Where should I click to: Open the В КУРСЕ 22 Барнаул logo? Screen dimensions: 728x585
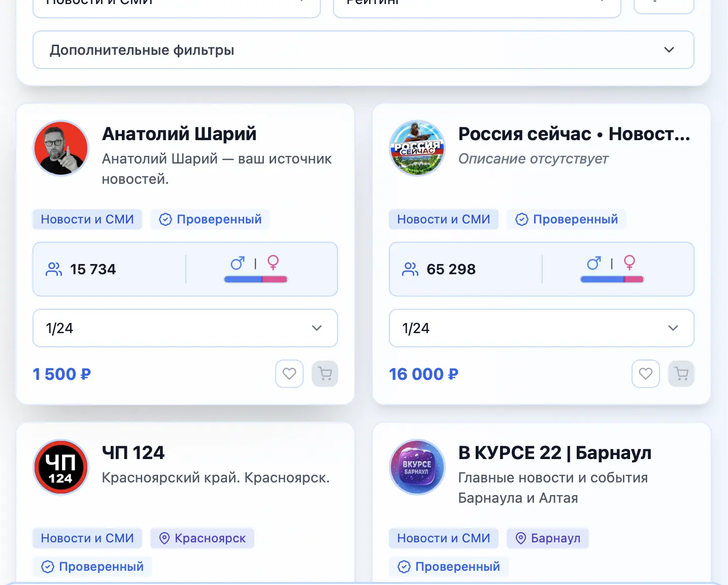pos(417,467)
